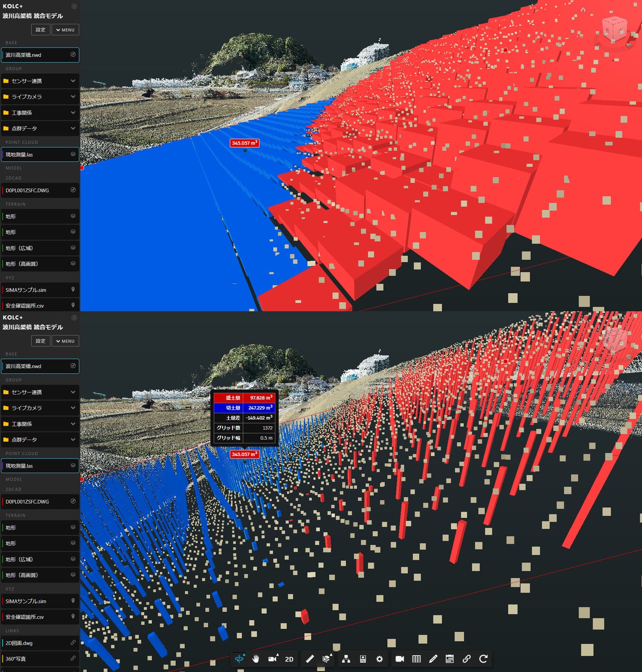Select 地形（高画質） row in lower view
The width and height of the screenshot is (642, 672).
coord(40,575)
